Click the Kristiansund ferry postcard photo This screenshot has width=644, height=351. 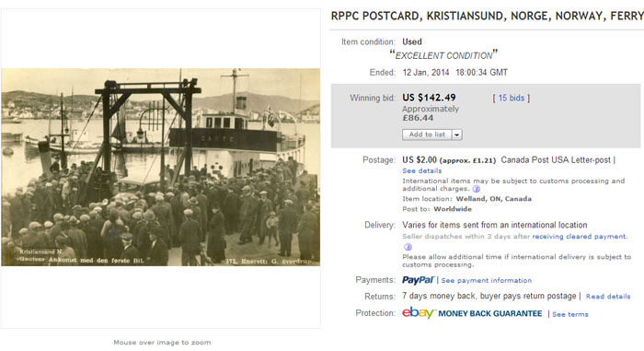pos(161,167)
